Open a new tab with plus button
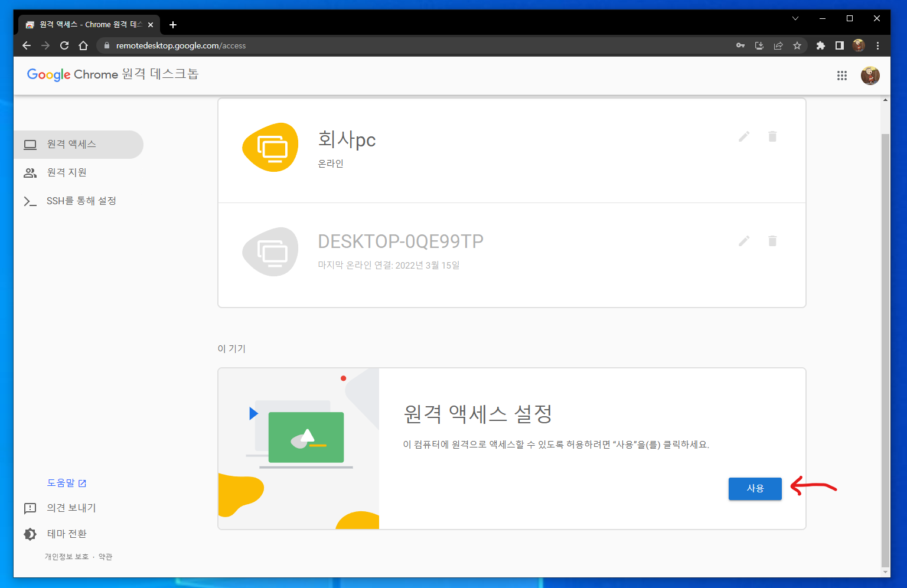This screenshot has height=588, width=907. (173, 25)
